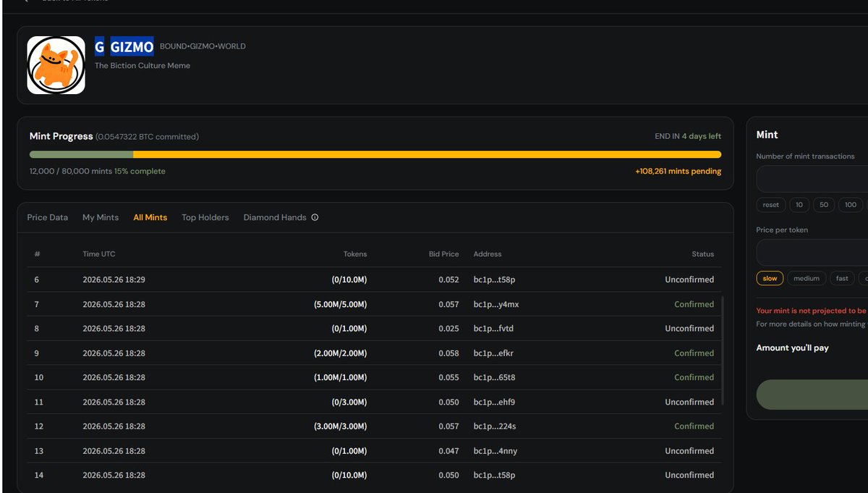
Task: Click the highlighted GIZMO title
Action: (x=132, y=48)
